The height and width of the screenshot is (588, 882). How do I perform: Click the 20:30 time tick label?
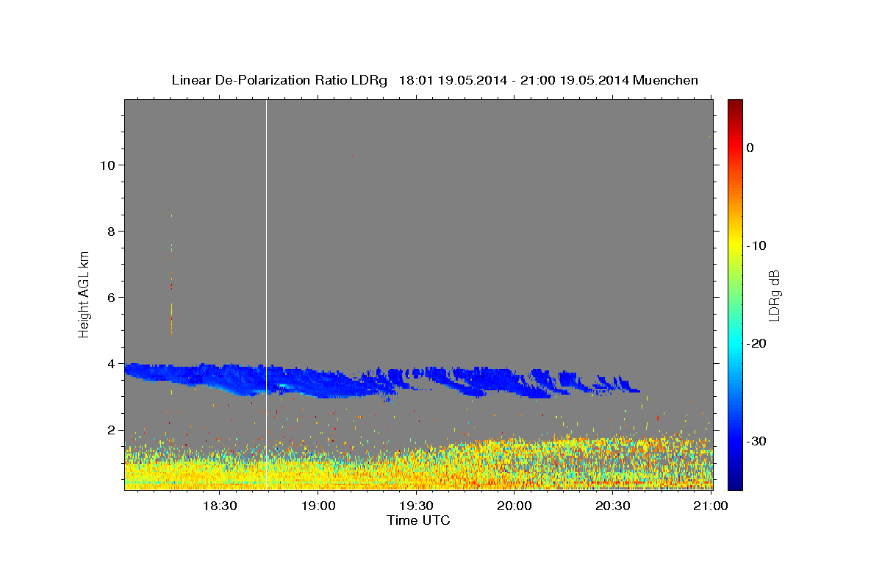pos(612,506)
